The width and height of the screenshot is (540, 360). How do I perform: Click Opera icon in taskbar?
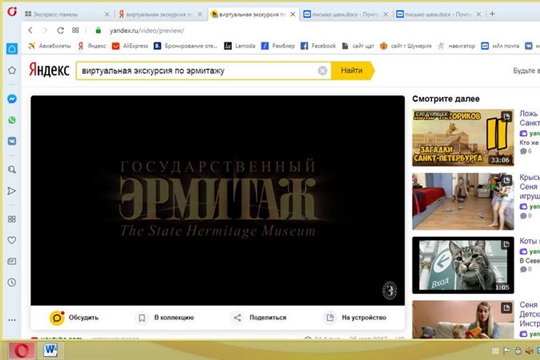[x=22, y=351]
